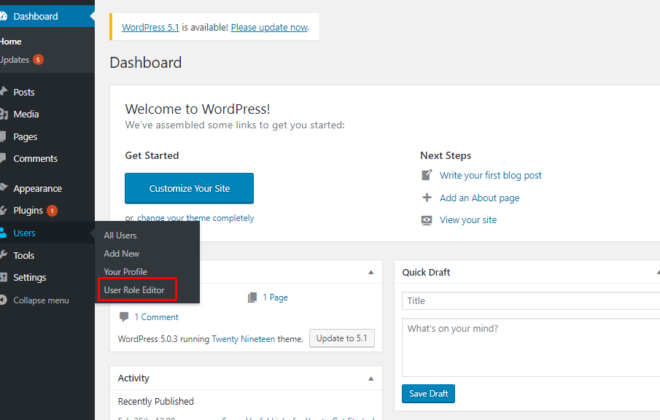Open User Role Editor from flyout

[134, 290]
